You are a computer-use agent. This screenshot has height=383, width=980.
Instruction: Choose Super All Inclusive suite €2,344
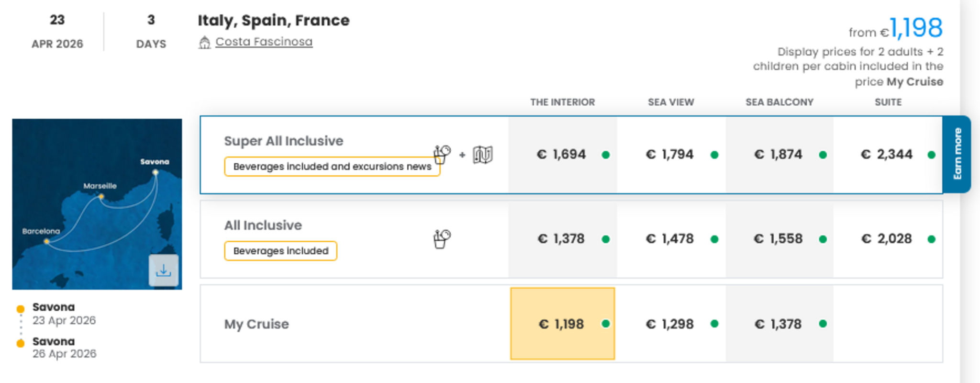click(x=888, y=155)
